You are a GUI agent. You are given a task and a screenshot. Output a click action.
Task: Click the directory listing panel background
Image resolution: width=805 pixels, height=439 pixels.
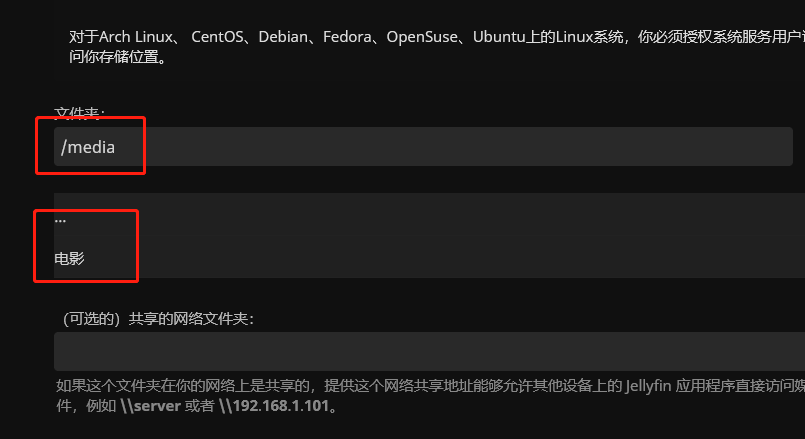pos(500,236)
